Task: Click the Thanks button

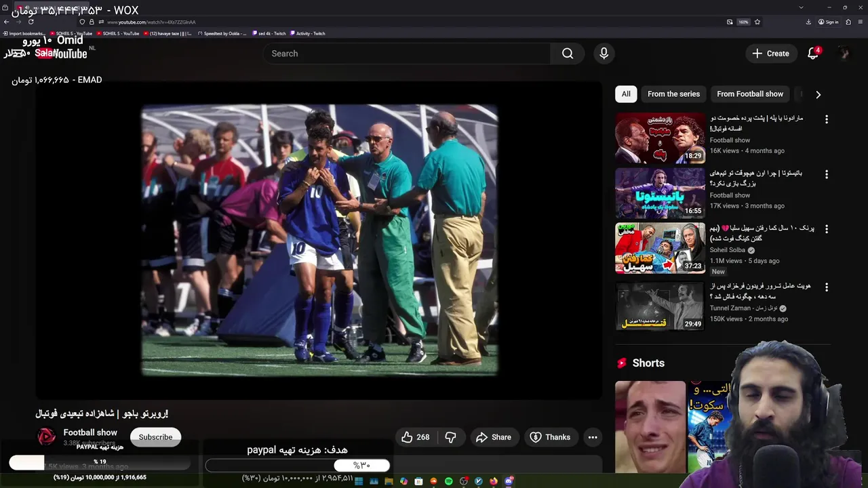Action: (550, 437)
